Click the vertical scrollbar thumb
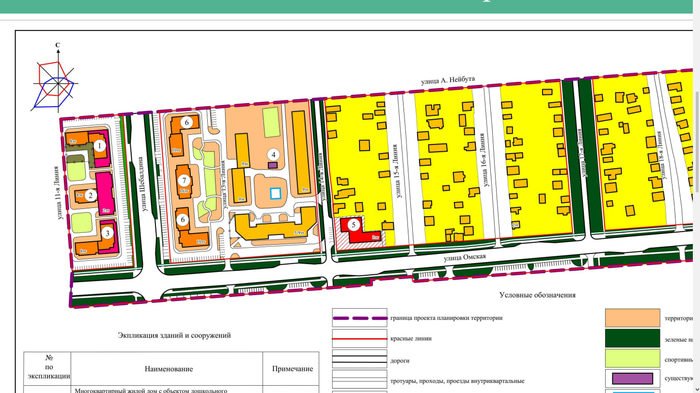The width and height of the screenshot is (700, 393). [x=696, y=143]
